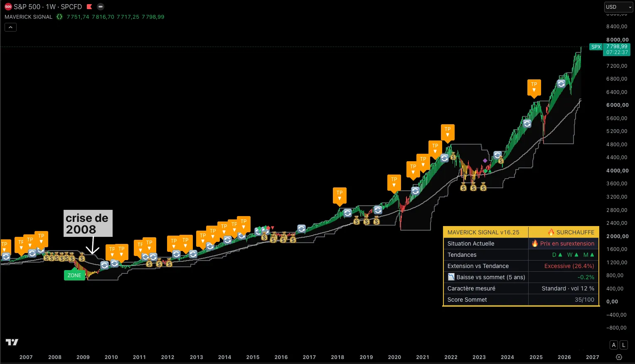Collapse the indicator legend with chevron button

click(x=10, y=27)
